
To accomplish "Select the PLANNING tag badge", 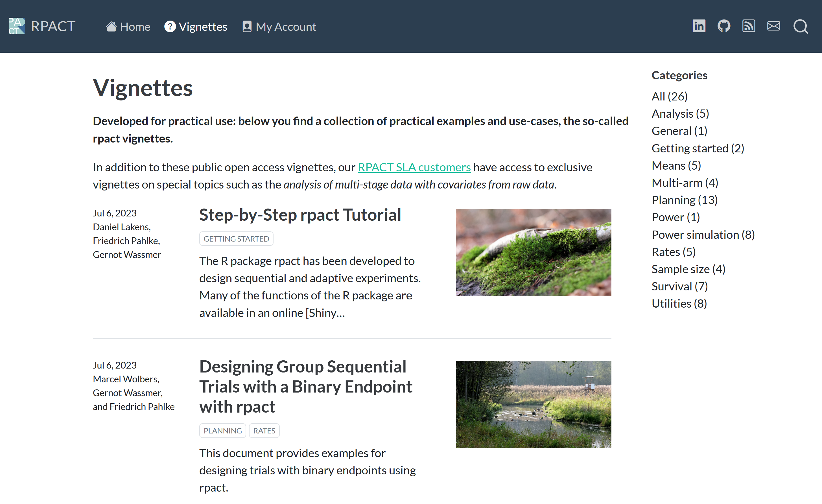I will 222,431.
